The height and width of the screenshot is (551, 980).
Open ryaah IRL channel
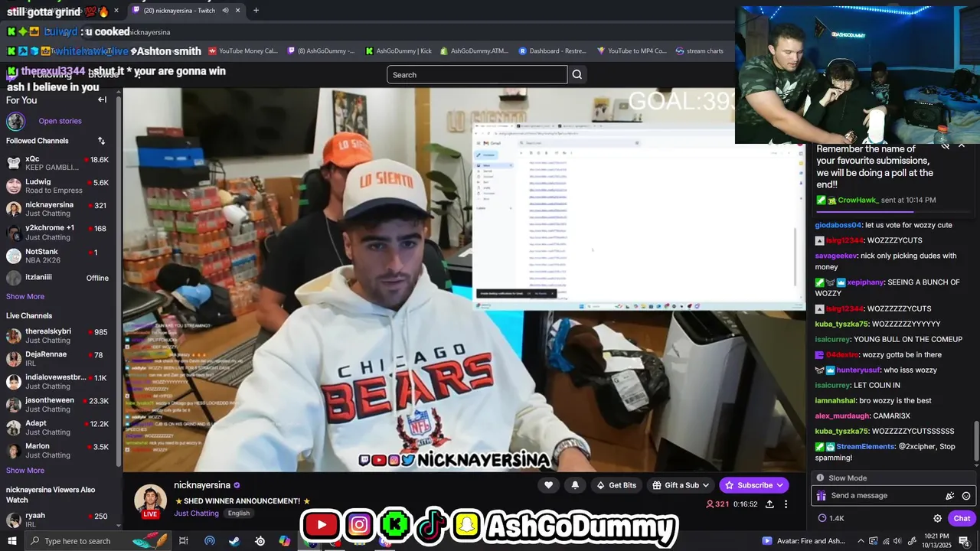(57, 520)
